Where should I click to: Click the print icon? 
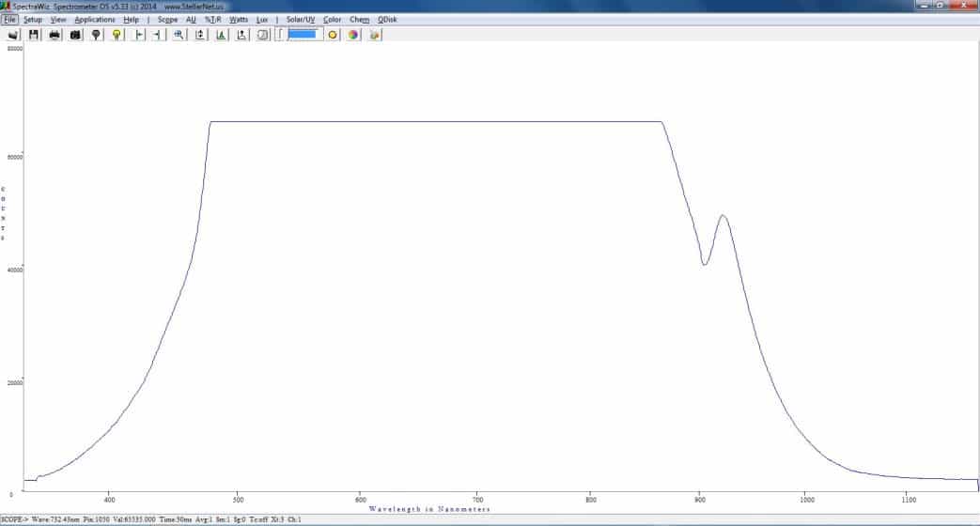54,35
